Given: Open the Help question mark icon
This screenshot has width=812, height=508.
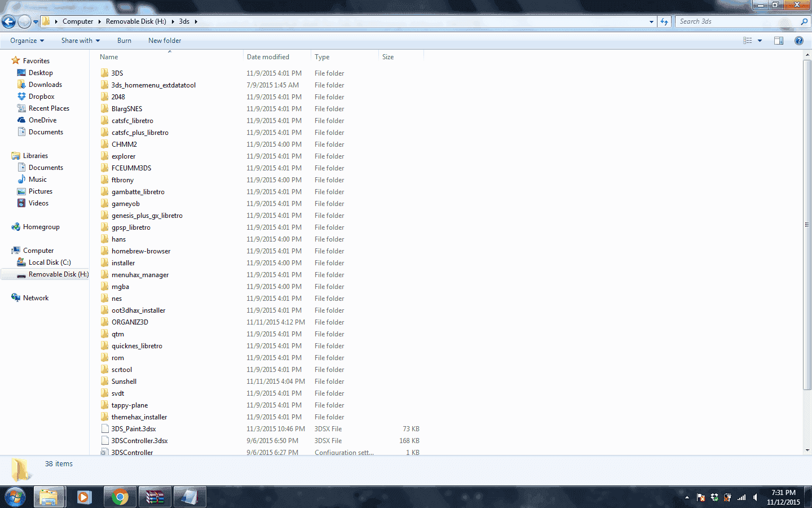Looking at the screenshot, I should click(x=798, y=41).
